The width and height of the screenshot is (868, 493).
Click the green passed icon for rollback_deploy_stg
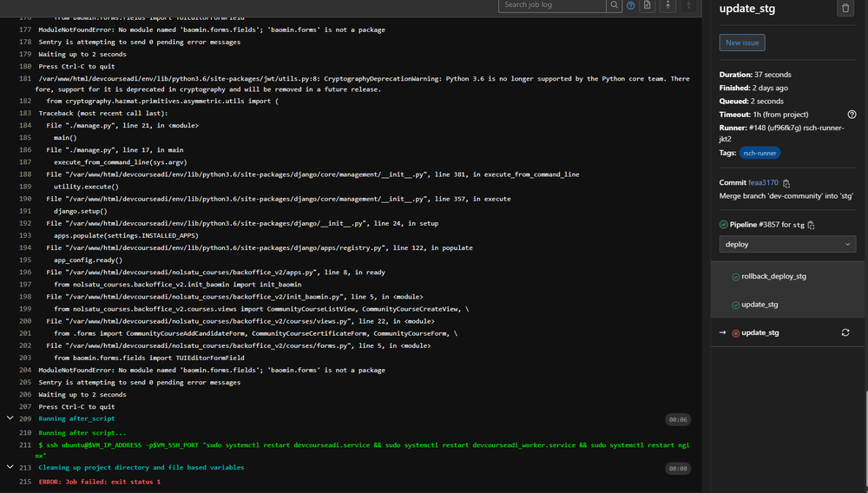pos(736,277)
